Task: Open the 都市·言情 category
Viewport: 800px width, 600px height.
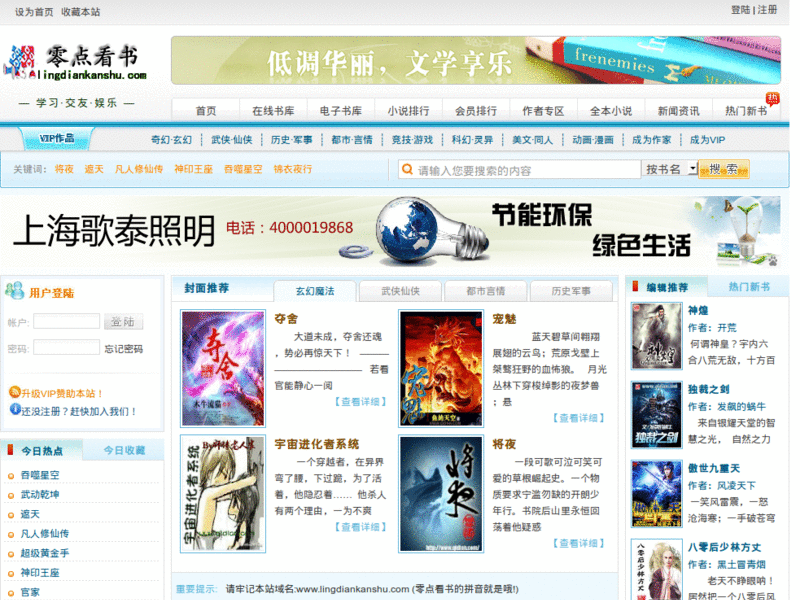Action: [x=352, y=140]
